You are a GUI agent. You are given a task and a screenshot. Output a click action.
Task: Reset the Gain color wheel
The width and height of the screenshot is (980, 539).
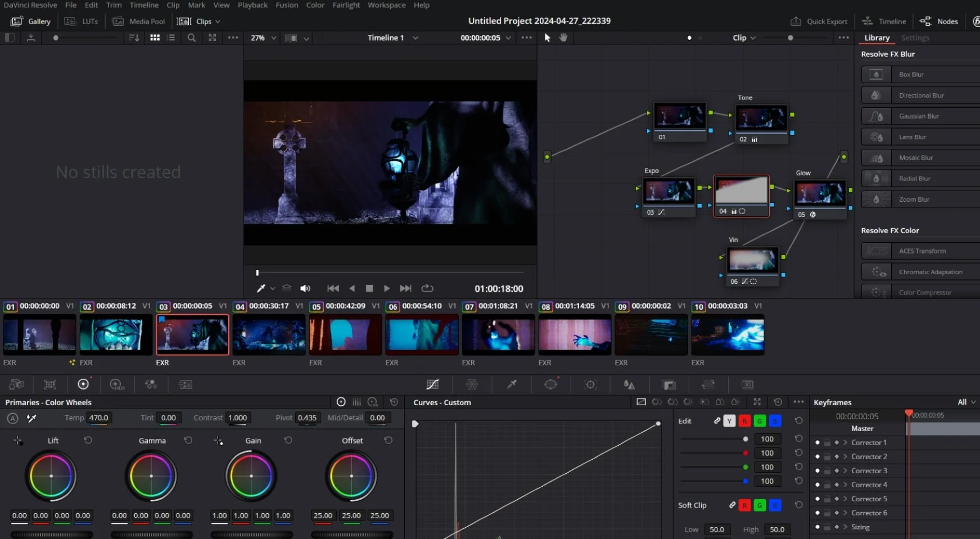pyautogui.click(x=288, y=440)
